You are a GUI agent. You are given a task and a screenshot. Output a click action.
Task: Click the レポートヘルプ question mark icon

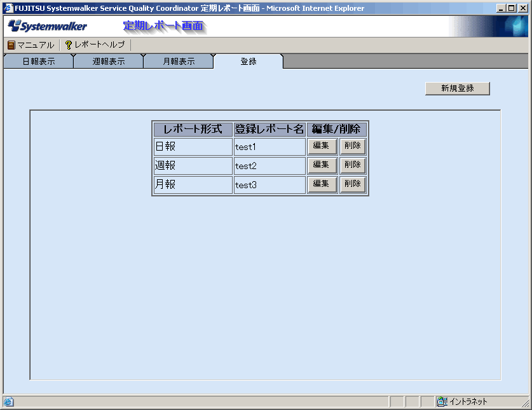click(x=69, y=45)
